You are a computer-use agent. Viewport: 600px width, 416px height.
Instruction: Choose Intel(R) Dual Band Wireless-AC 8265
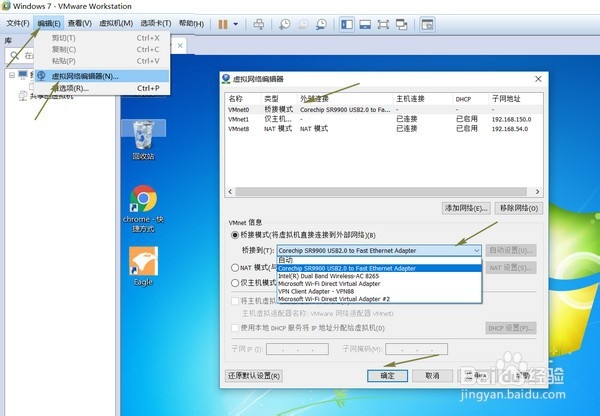pyautogui.click(x=379, y=276)
